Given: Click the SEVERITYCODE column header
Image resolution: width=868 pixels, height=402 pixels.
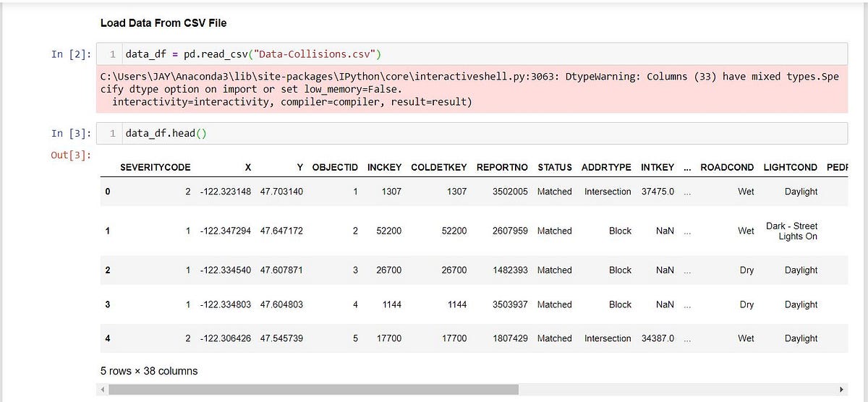Looking at the screenshot, I should click(156, 167).
